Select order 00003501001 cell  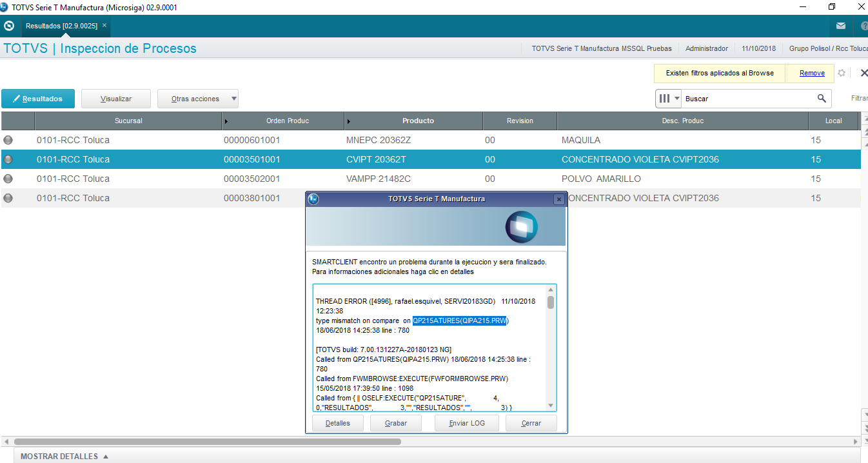(252, 159)
